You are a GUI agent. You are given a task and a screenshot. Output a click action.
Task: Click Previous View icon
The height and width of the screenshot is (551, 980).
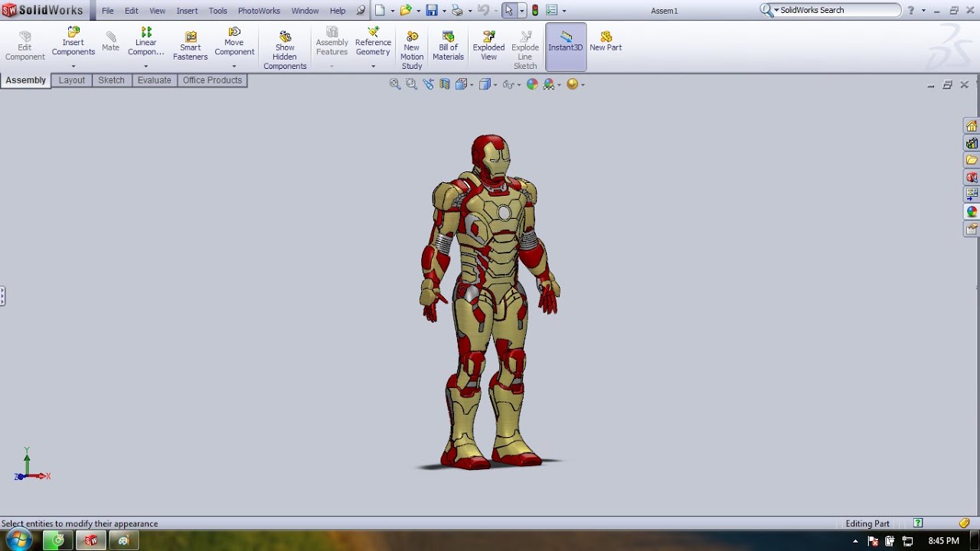[428, 84]
